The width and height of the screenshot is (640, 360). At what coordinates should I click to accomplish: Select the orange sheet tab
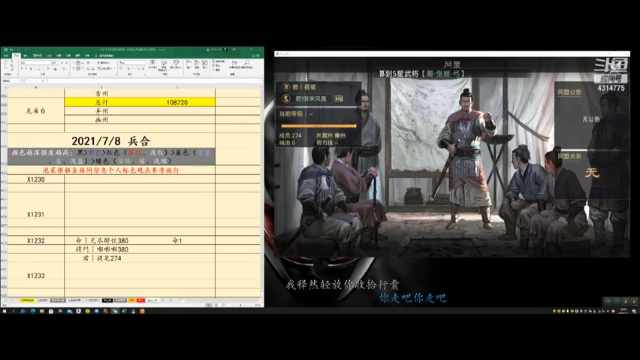click(132, 300)
